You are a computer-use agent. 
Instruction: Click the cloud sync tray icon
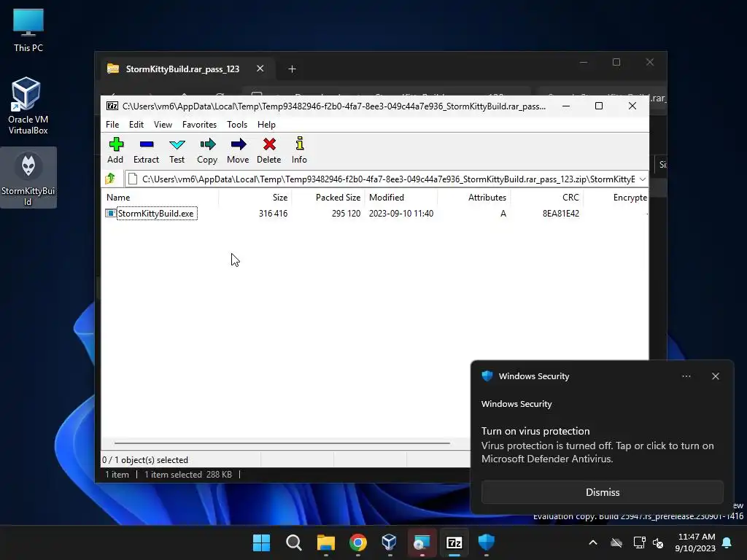click(x=616, y=542)
